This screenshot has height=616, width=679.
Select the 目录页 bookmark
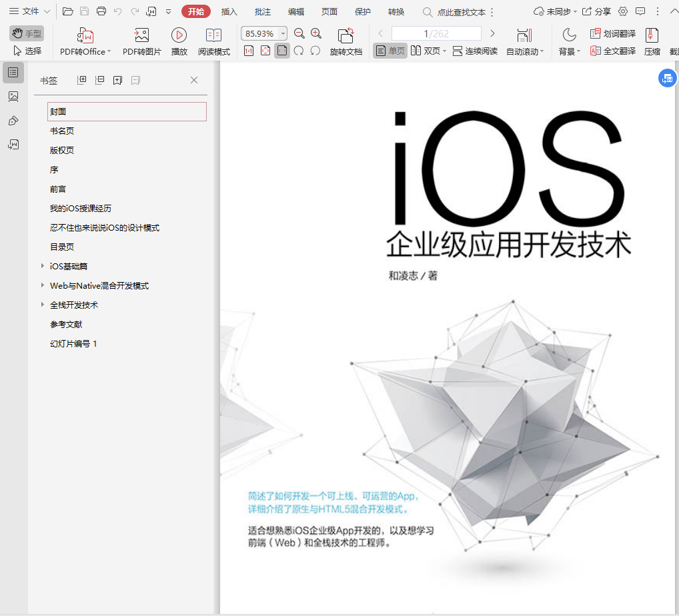[62, 247]
